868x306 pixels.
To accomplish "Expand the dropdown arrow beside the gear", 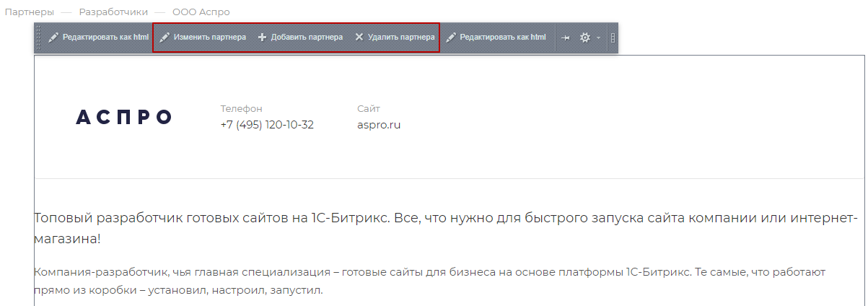I will [598, 38].
